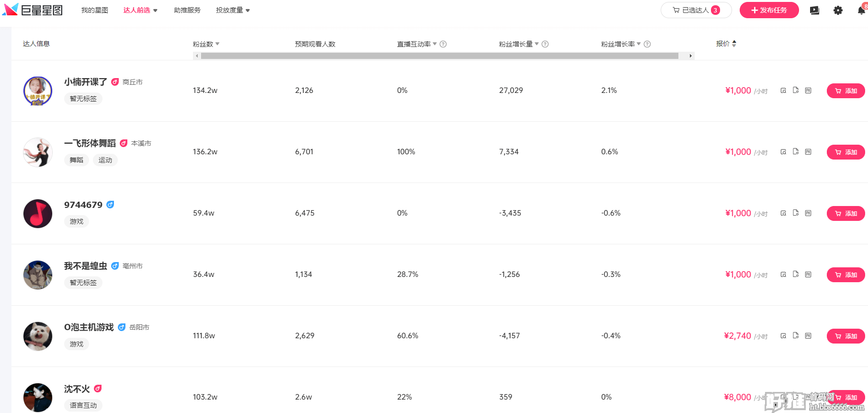Screen dimensions: 868x413
Task: Click the PK compare icon for O泡主机游戏
Action: tap(808, 336)
